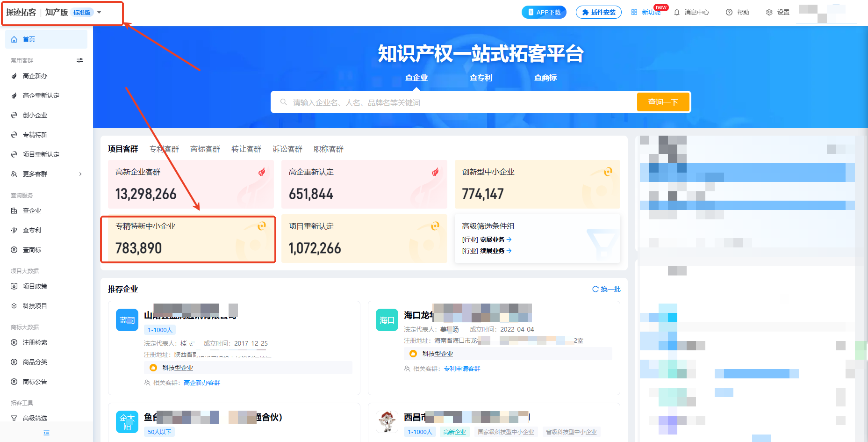Click the new features grid icon
The width and height of the screenshot is (868, 442).
point(634,13)
